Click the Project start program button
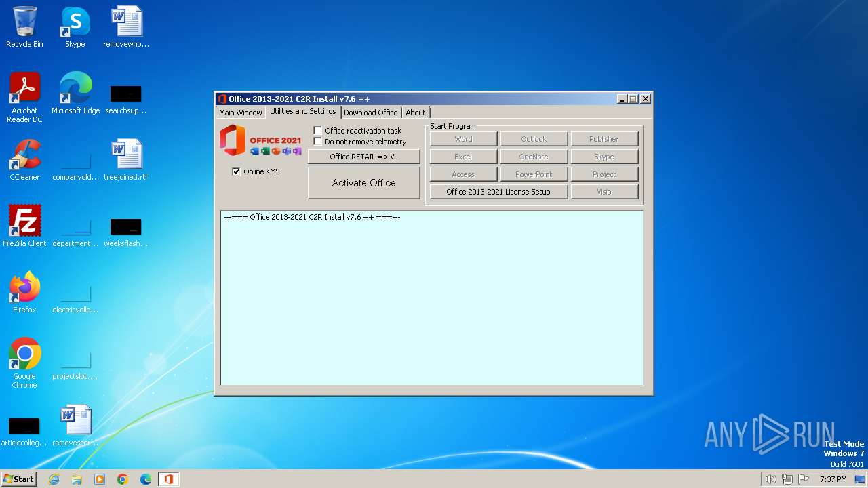This screenshot has width=868, height=488. coord(604,174)
